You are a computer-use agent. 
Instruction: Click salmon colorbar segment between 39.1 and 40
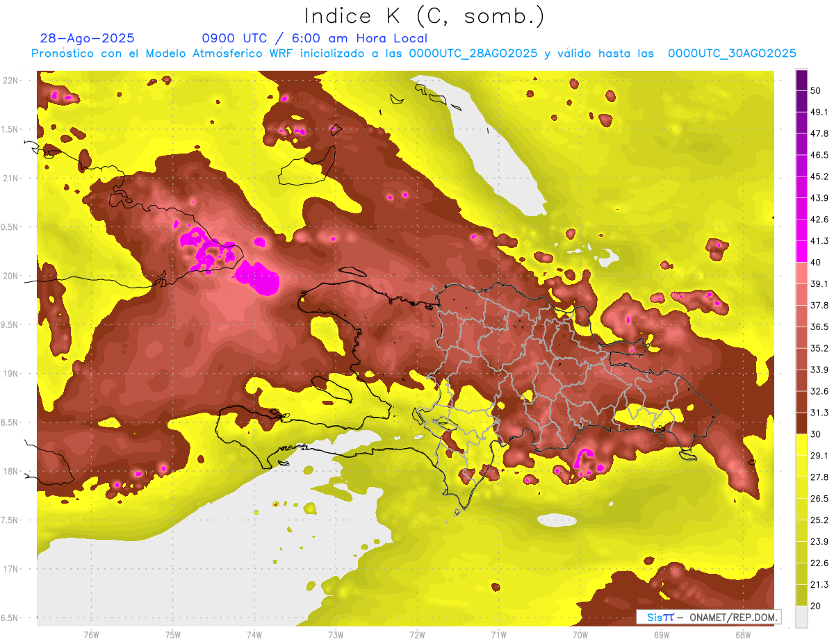click(x=801, y=274)
